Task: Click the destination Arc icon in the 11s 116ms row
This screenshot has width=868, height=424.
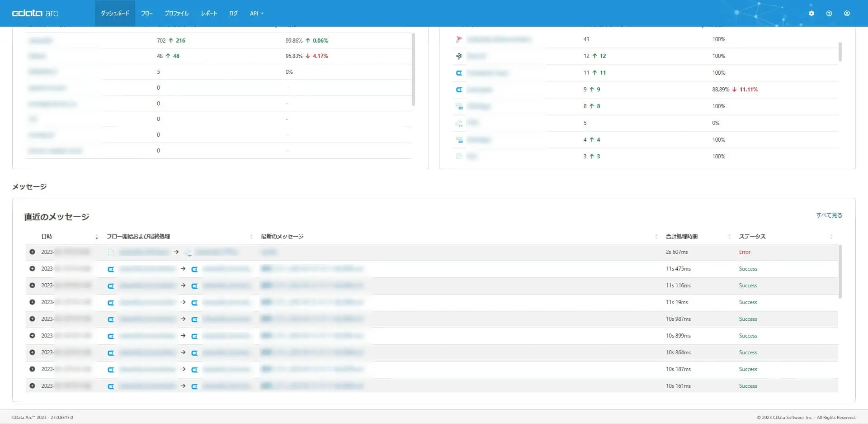Action: pyautogui.click(x=194, y=286)
